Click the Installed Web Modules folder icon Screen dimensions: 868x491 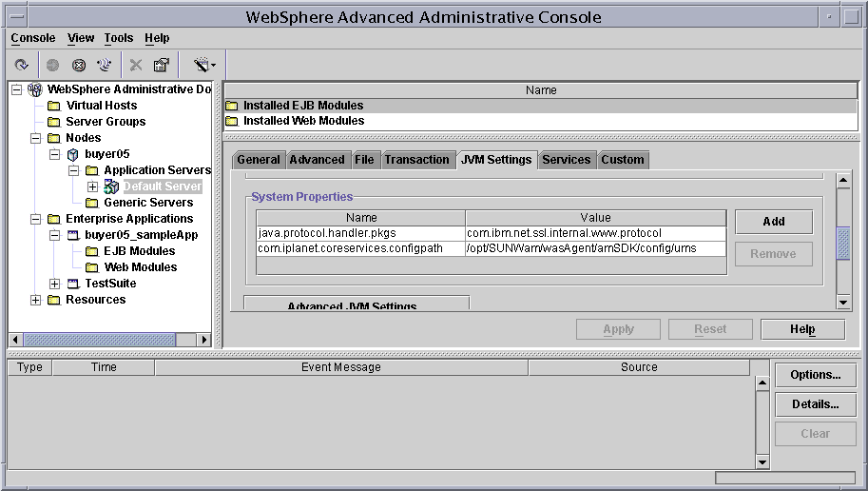pyautogui.click(x=231, y=121)
